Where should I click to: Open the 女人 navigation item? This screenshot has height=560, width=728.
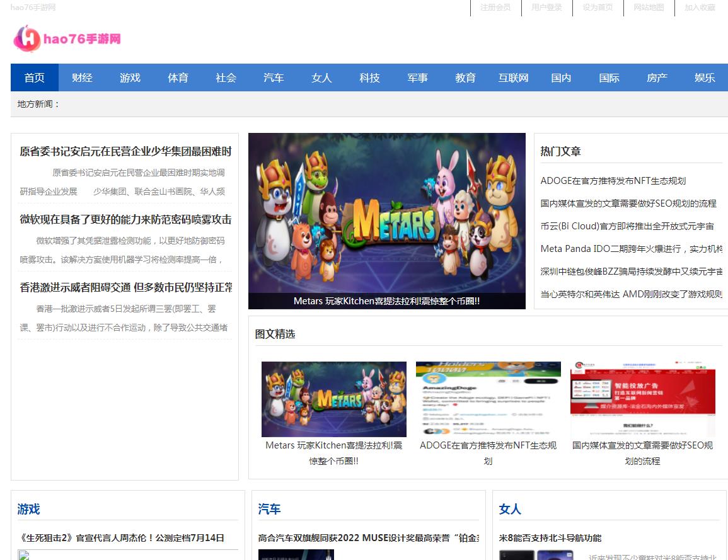pos(321,77)
